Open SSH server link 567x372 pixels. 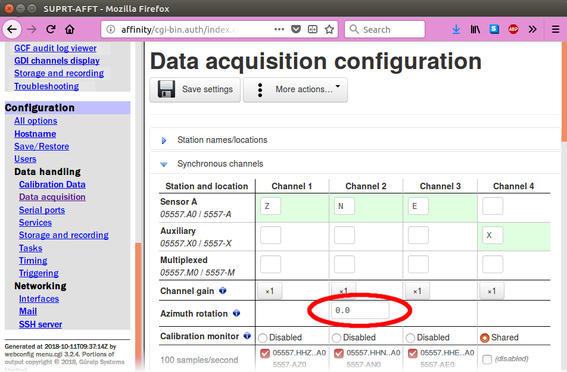coord(40,324)
